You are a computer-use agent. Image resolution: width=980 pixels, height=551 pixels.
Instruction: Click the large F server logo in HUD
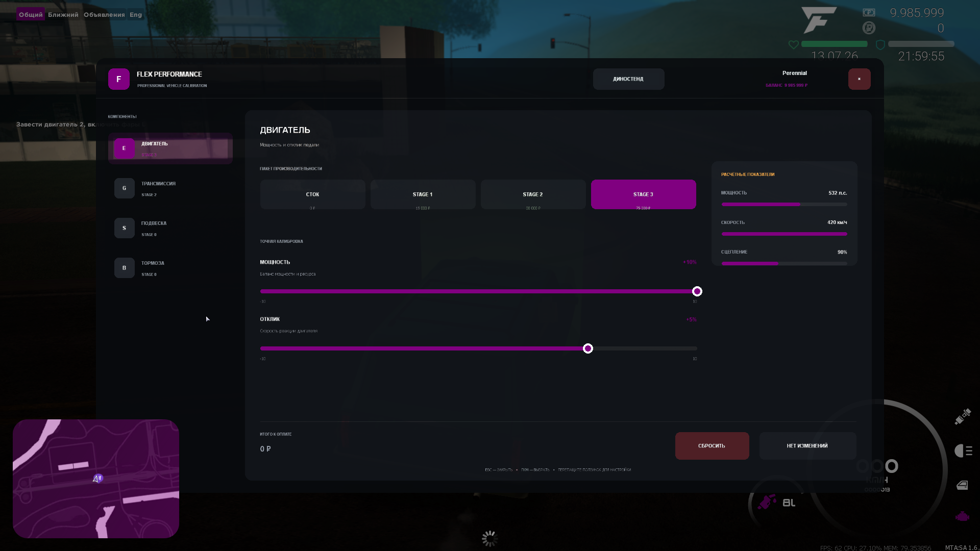click(819, 20)
